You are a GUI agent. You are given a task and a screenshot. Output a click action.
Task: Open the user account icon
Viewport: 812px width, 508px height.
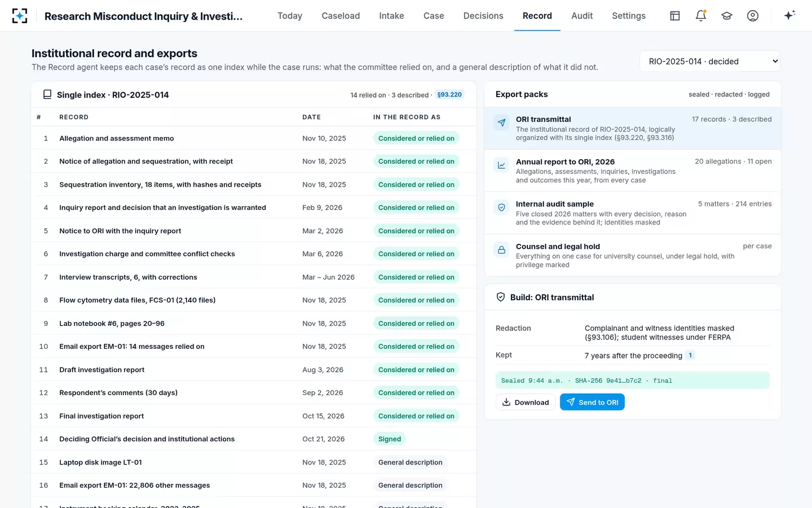click(753, 16)
